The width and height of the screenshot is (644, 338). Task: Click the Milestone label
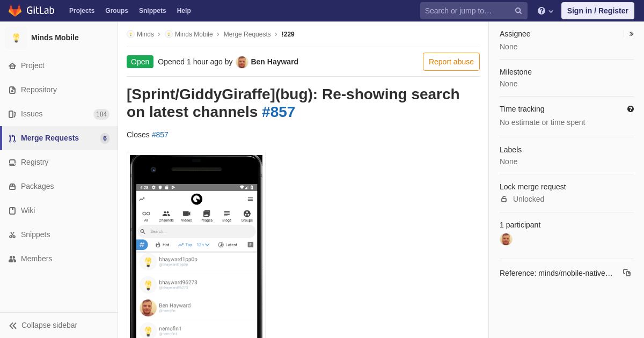(516, 72)
